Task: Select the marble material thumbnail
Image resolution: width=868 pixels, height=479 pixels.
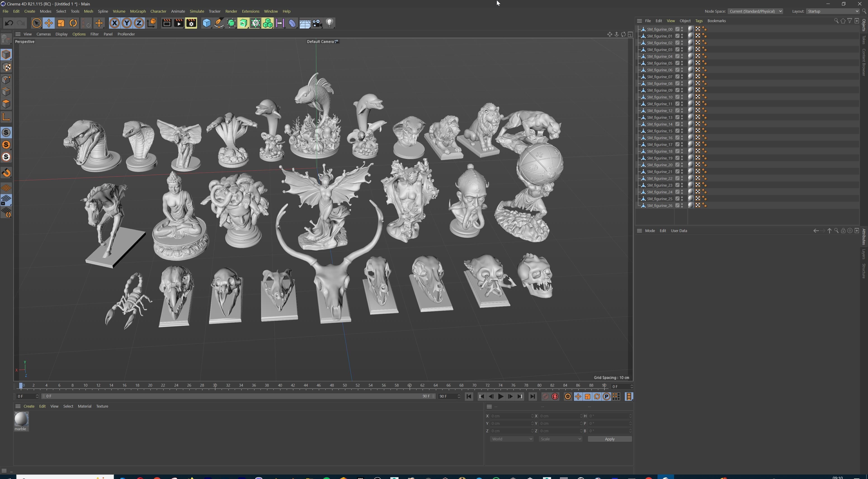Action: coord(21,419)
